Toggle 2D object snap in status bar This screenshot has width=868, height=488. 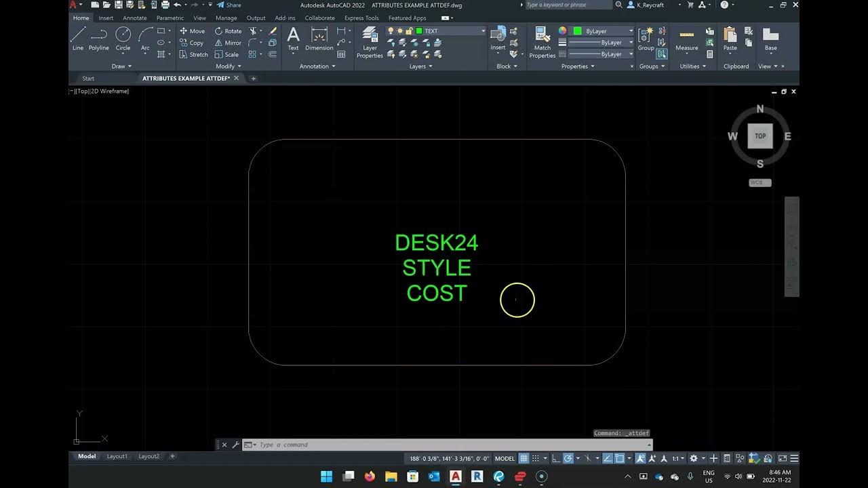coord(619,458)
